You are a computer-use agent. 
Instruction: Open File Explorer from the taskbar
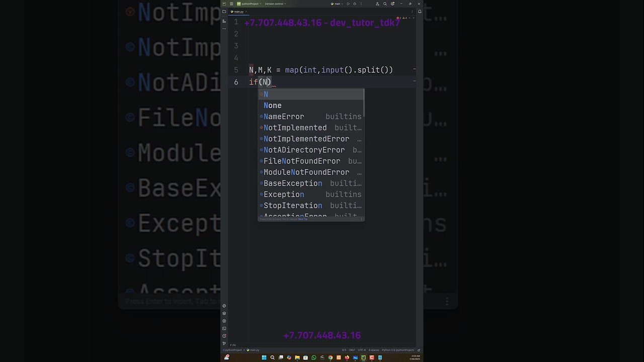(x=297, y=357)
